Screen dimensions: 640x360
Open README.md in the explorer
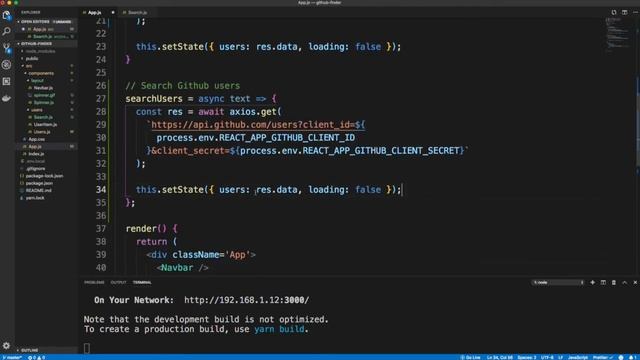[x=38, y=191]
